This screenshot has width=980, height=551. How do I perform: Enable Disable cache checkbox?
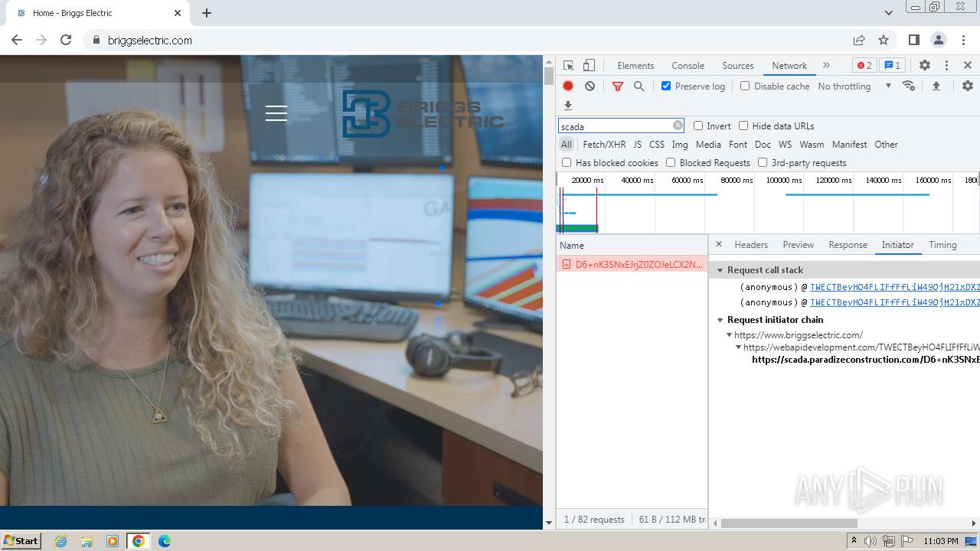745,86
